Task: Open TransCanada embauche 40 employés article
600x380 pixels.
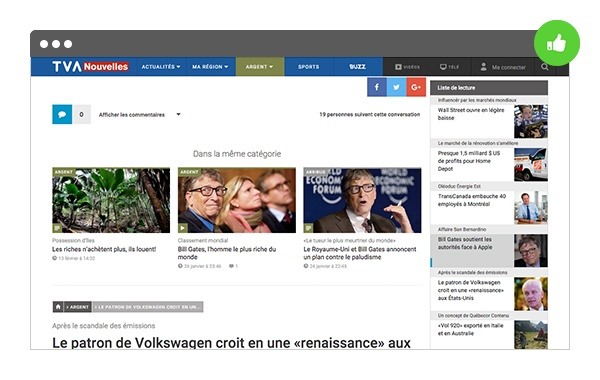Action: coord(472,200)
